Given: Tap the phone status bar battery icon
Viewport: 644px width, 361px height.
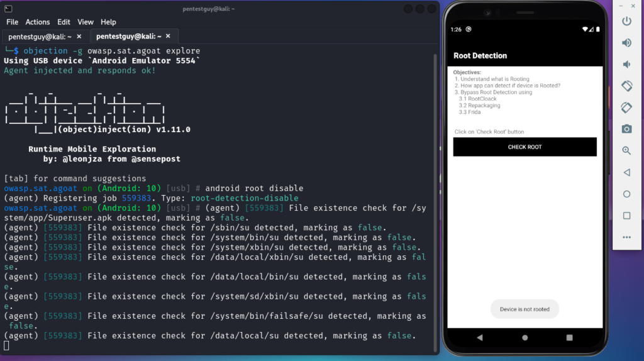Looking at the screenshot, I should click(597, 29).
